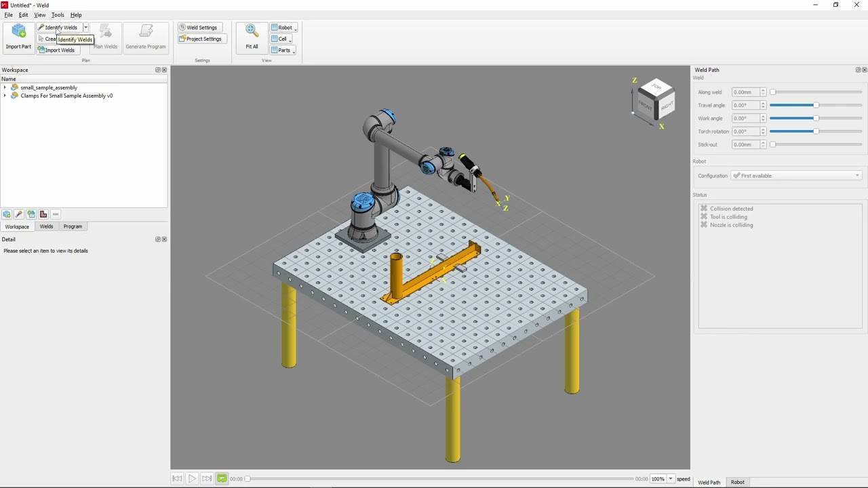Open the Identify Welds dropdown arrow
The image size is (868, 488).
pos(85,28)
